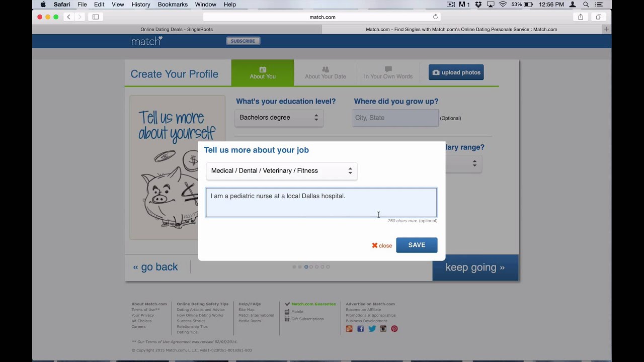Switch to Online Dating Deals tab
The image size is (644, 362).
click(177, 29)
